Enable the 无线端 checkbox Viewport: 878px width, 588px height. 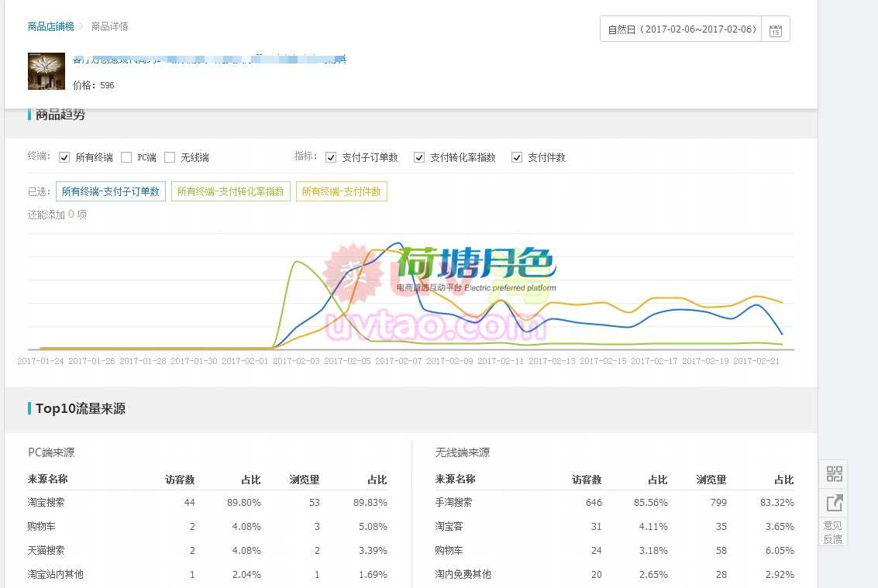pos(170,157)
